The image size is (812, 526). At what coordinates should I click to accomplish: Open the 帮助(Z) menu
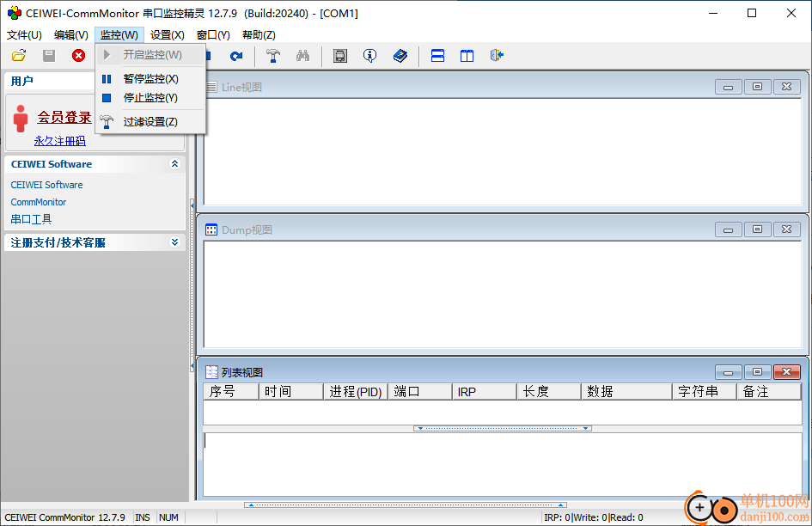coord(259,34)
